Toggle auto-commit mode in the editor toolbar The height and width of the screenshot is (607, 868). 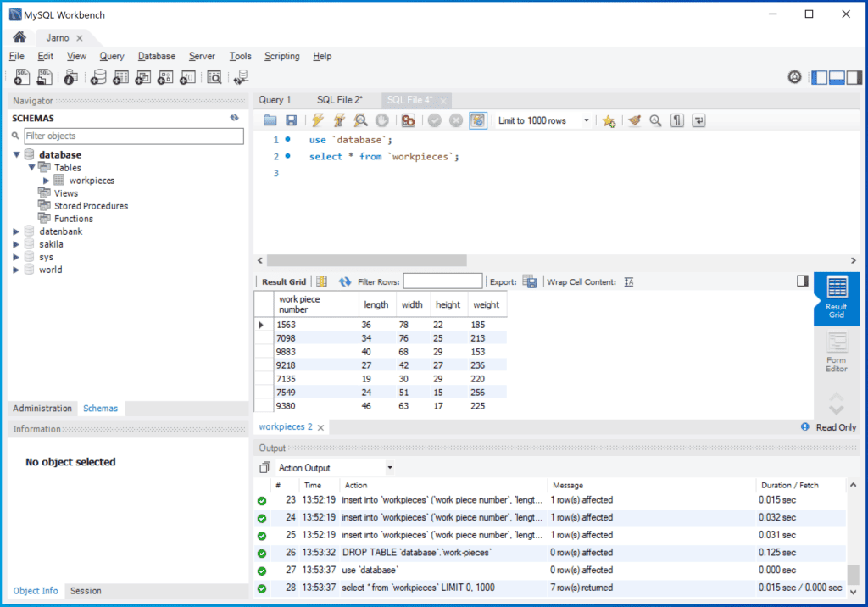(477, 120)
